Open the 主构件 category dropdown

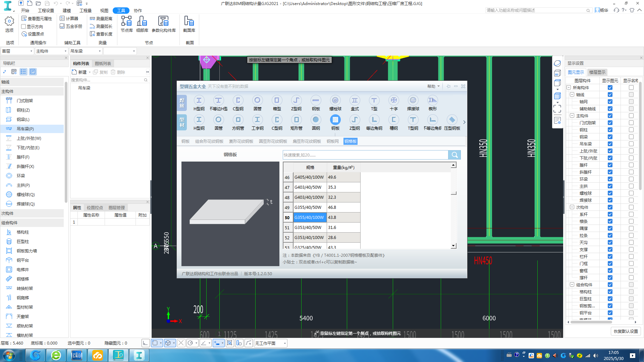[51, 51]
